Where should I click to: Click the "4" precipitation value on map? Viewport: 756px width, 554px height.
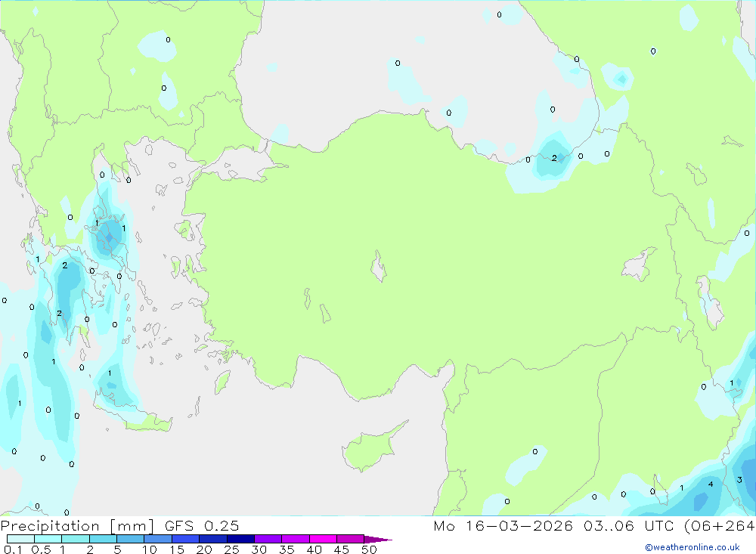(x=711, y=484)
